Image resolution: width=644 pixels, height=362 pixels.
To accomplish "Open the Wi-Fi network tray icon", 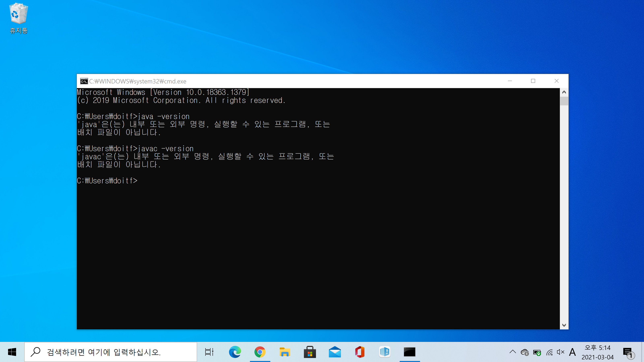I will tap(549, 352).
